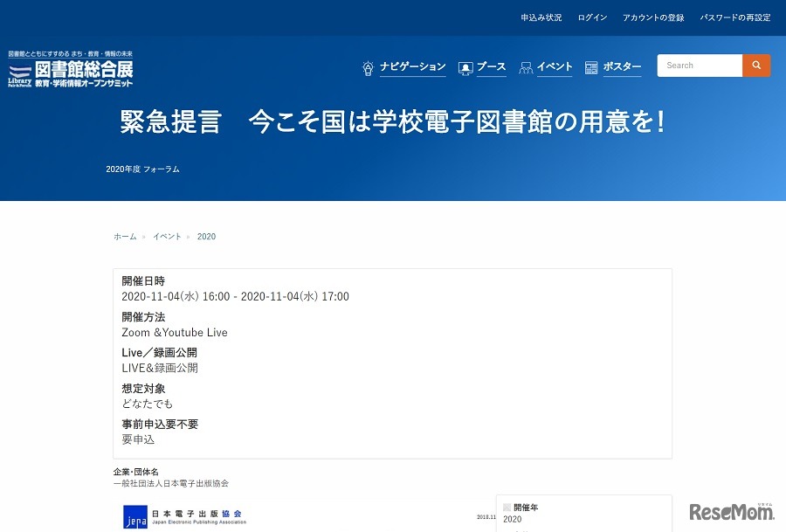Select the イベント navigation menu entry
Image resolution: width=786 pixels, height=532 pixels.
(555, 66)
